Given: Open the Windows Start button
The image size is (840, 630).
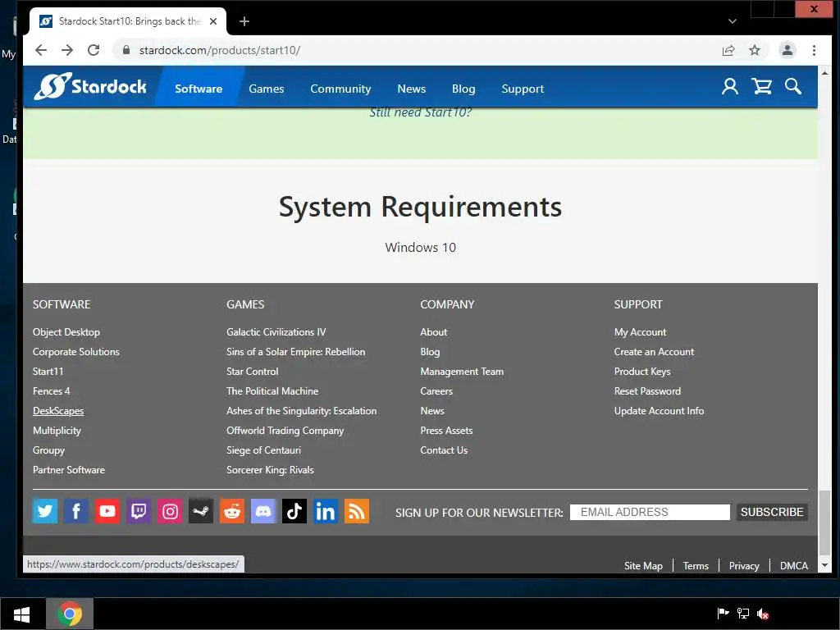Looking at the screenshot, I should click(21, 614).
